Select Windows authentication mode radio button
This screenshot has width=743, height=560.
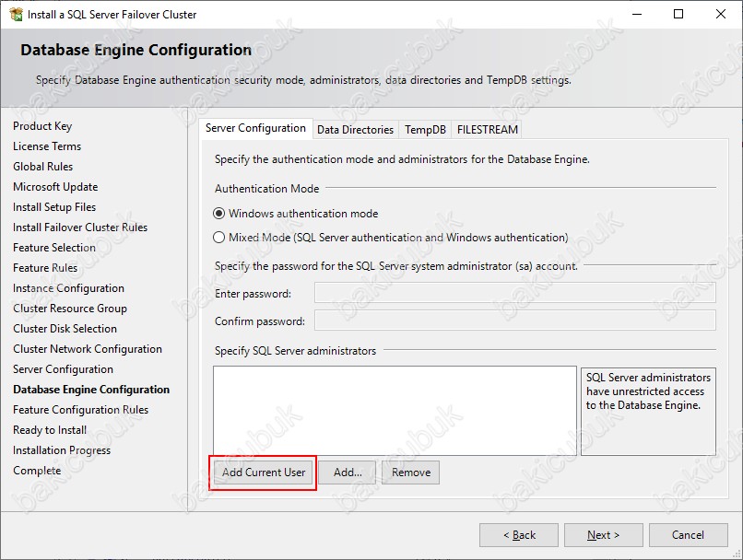218,214
